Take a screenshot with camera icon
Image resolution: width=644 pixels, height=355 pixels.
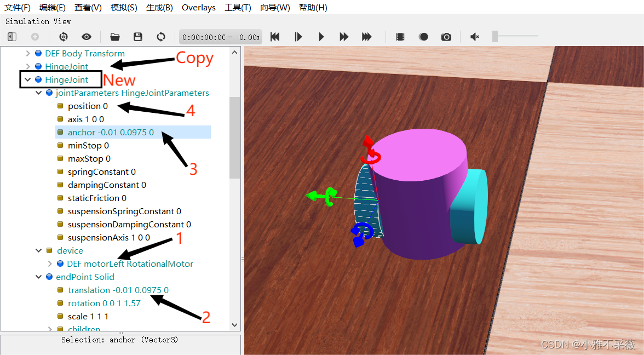coord(446,37)
